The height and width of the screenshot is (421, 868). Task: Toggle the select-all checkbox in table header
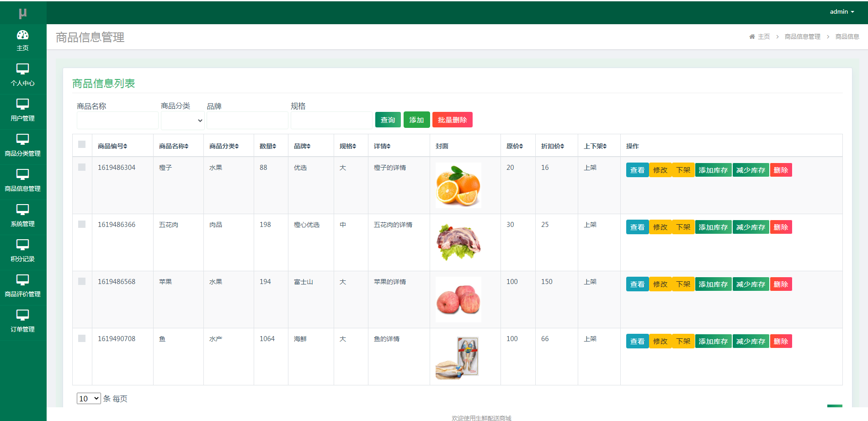[82, 144]
